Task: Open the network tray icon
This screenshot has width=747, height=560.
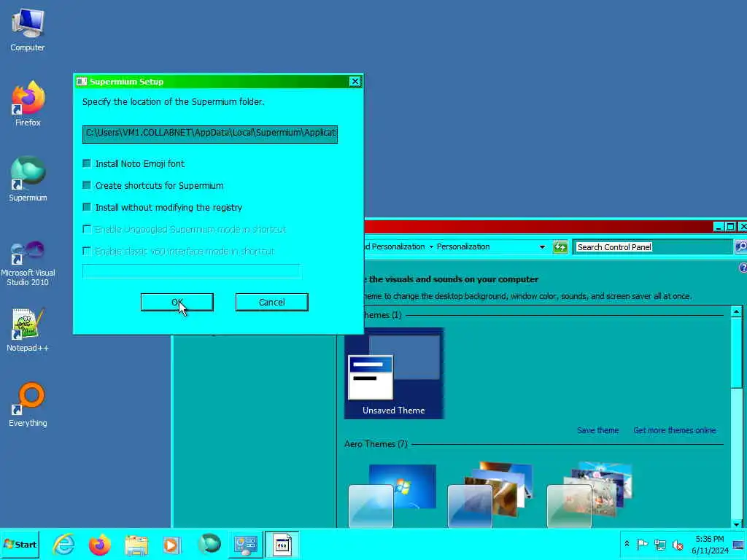Action: (659, 544)
